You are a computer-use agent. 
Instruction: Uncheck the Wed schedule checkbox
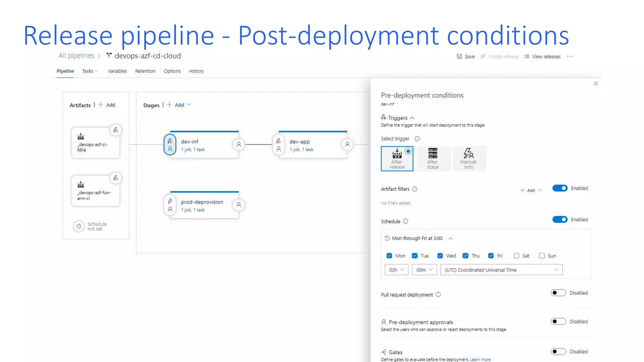pos(440,256)
